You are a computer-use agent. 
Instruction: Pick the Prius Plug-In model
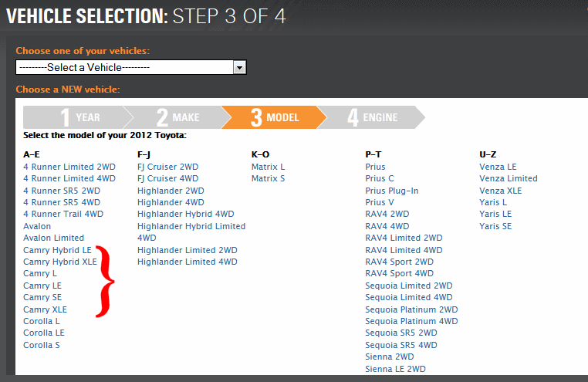pyautogui.click(x=392, y=191)
